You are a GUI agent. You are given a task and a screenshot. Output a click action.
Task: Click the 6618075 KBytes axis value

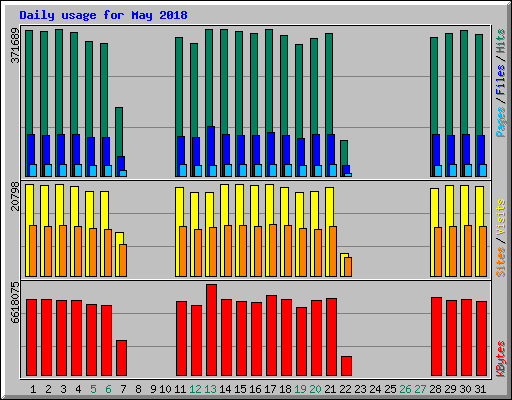[x=15, y=303]
